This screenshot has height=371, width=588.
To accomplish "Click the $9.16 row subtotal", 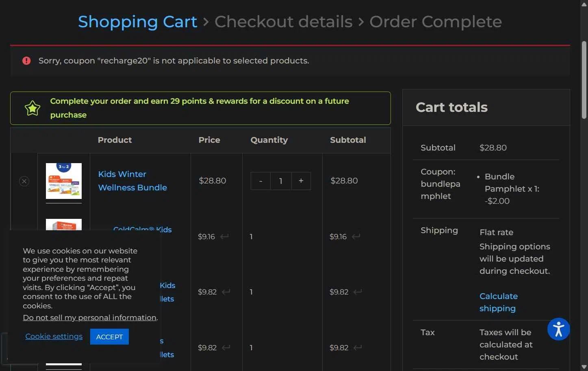I will point(338,237).
